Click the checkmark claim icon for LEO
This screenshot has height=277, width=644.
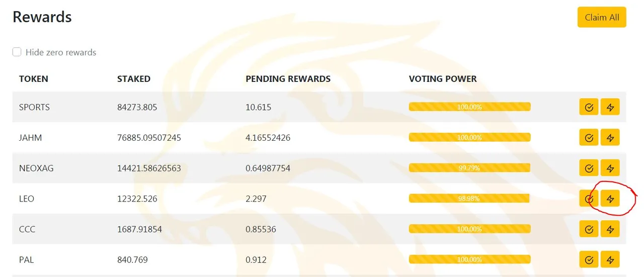coord(589,199)
